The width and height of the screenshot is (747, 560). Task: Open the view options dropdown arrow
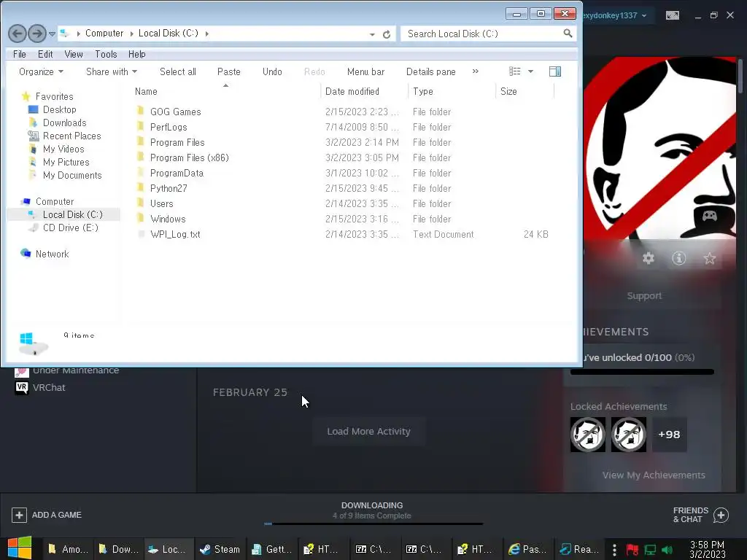click(530, 71)
